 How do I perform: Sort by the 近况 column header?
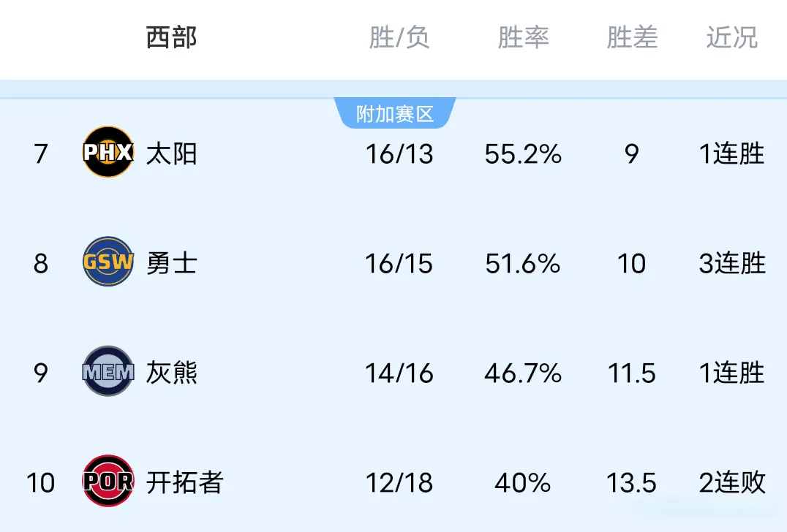(731, 37)
